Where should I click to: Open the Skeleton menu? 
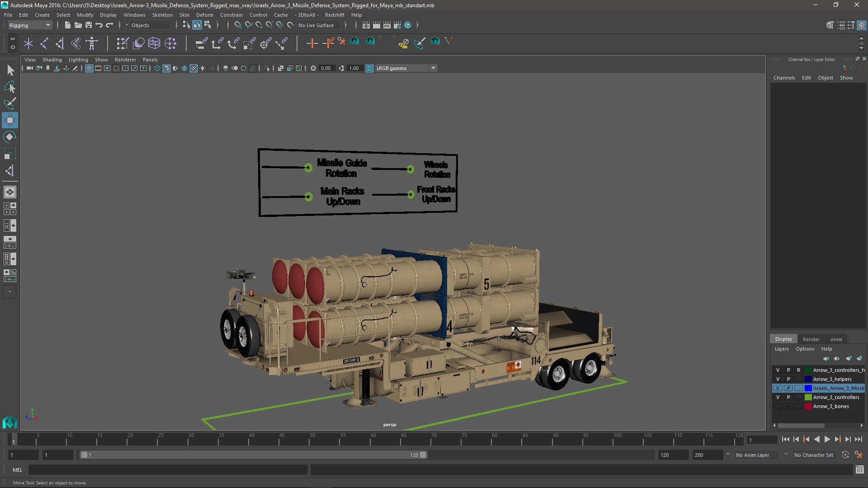[162, 15]
